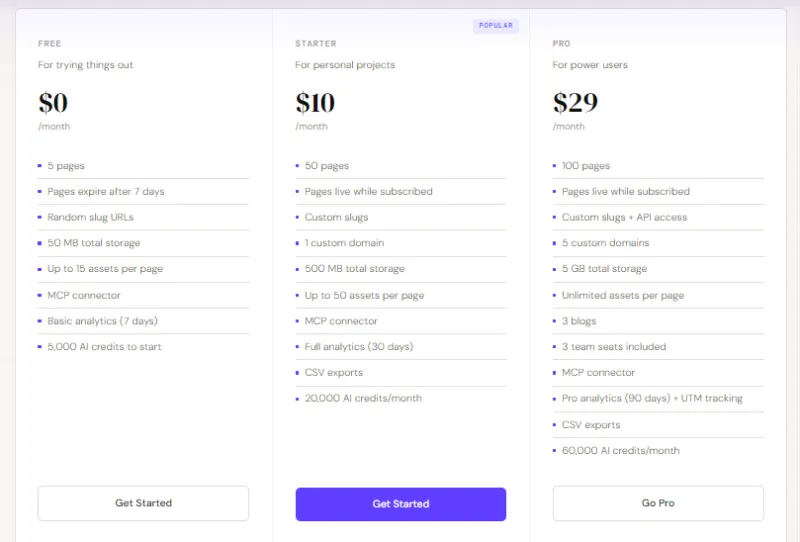The width and height of the screenshot is (800, 542).
Task: Select the STARTER plan heading
Action: point(315,44)
